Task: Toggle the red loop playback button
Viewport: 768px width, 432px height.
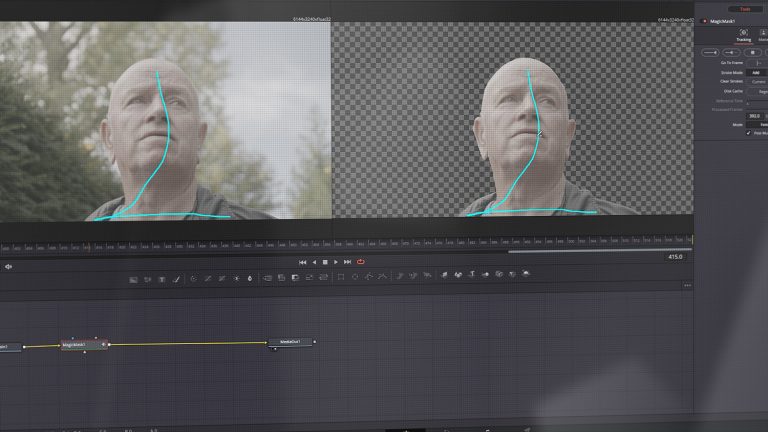Action: 360,262
